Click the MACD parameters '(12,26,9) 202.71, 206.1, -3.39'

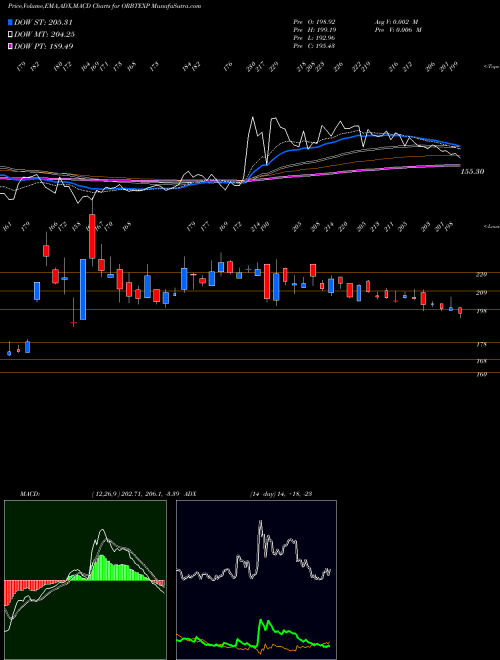click(136, 493)
